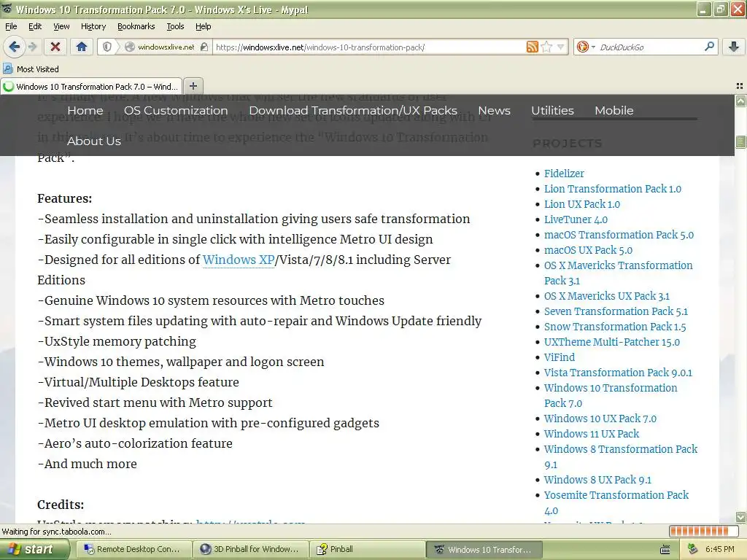Click the windowsxlive.net site identity globe icon
This screenshot has width=747, height=560.
[x=130, y=47]
